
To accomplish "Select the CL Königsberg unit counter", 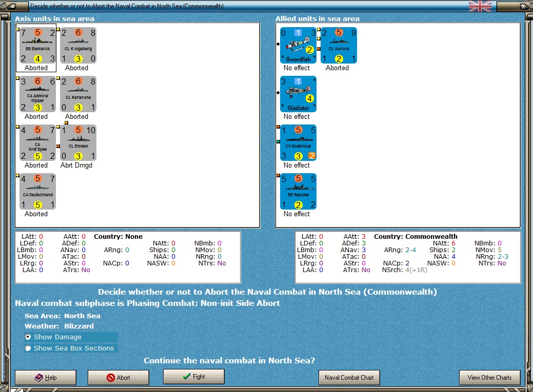I will click(x=78, y=46).
